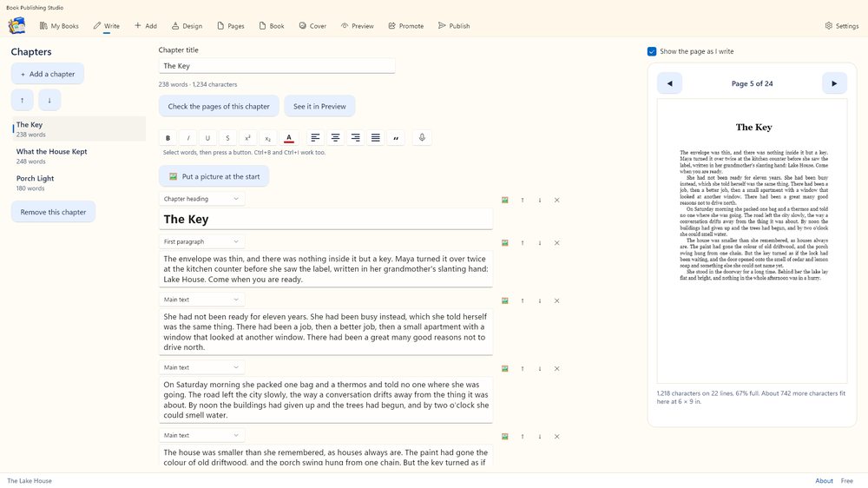The height and width of the screenshot is (488, 868).
Task: Move 'The house was smaller' block down
Action: point(540,437)
